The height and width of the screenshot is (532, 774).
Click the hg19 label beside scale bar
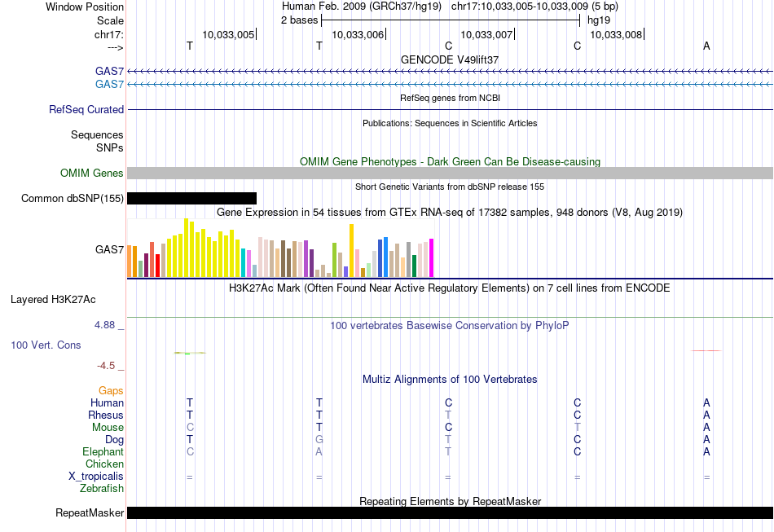pos(599,20)
